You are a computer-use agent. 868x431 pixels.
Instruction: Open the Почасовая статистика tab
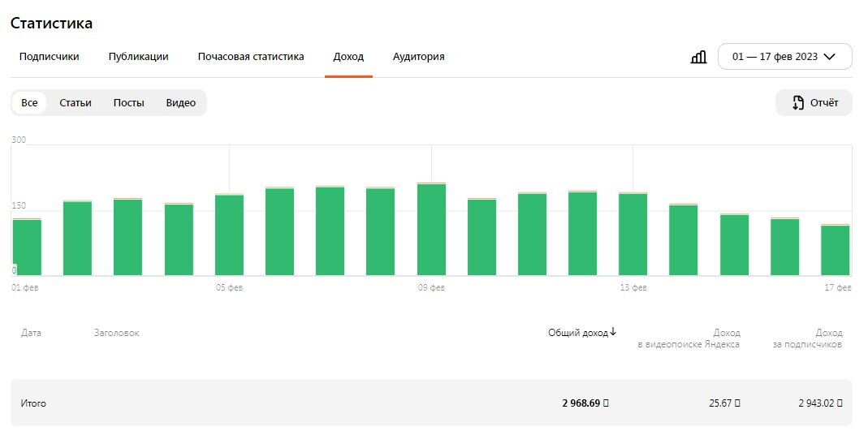[251, 57]
